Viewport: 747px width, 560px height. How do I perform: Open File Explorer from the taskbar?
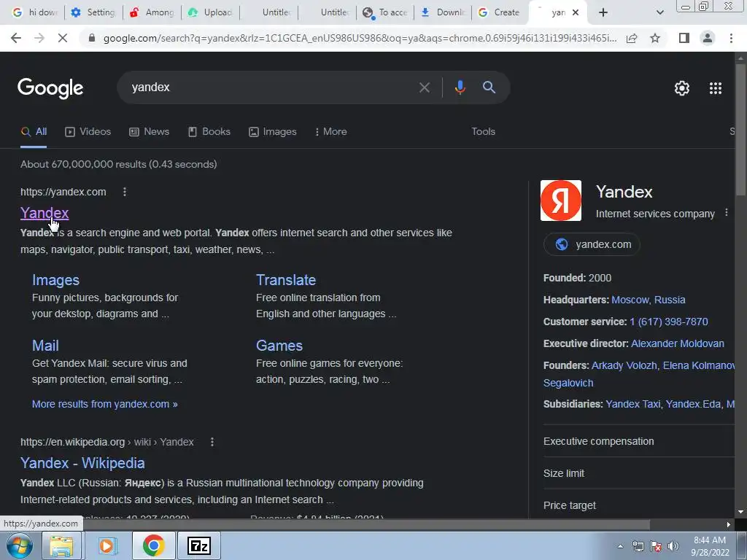[61, 545]
